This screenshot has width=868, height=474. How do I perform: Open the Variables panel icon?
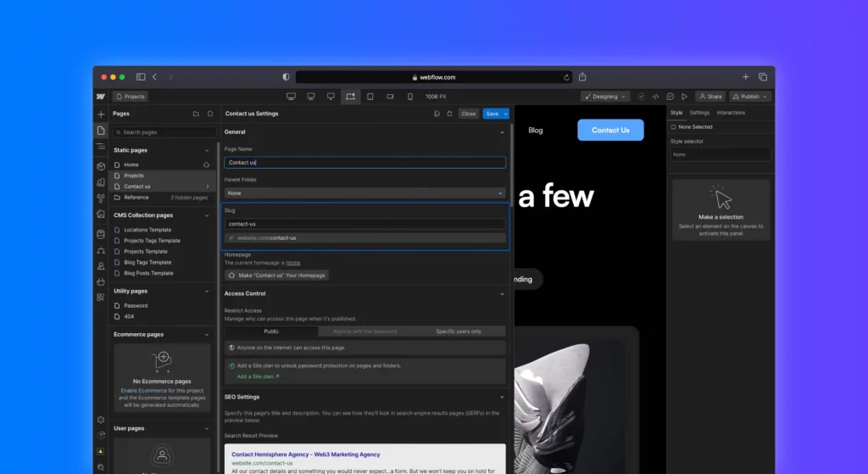click(101, 182)
